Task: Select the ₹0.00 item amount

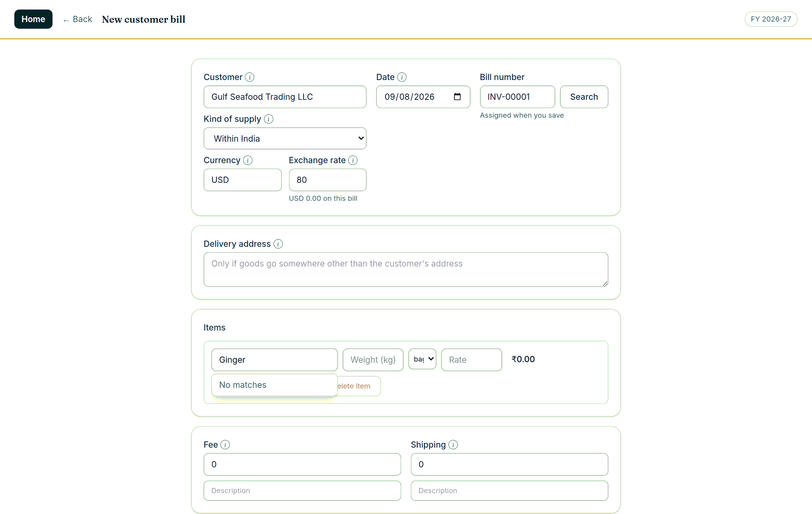Action: pos(523,359)
